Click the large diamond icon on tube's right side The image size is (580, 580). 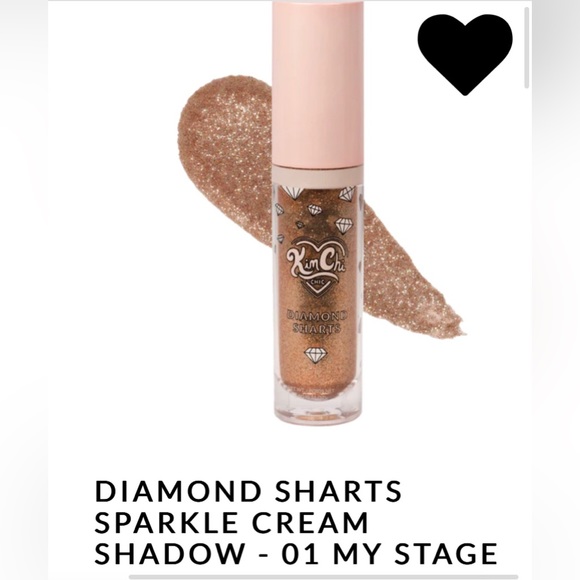point(344,225)
